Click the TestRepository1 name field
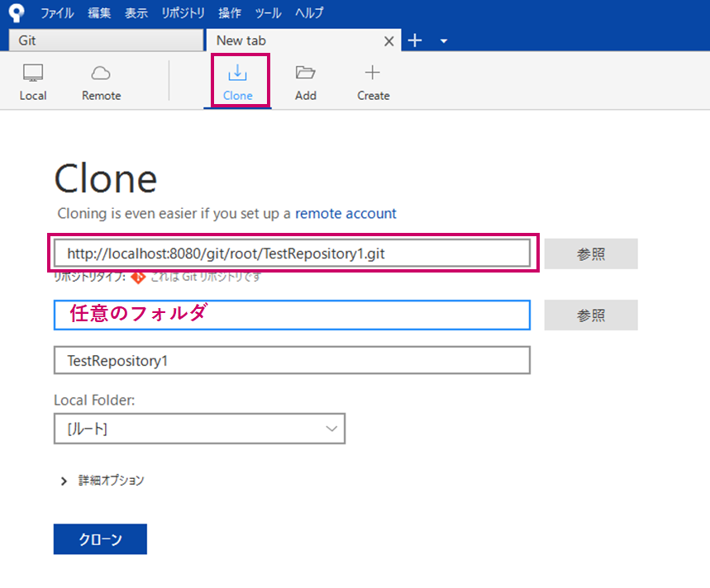This screenshot has width=710, height=588. [291, 360]
